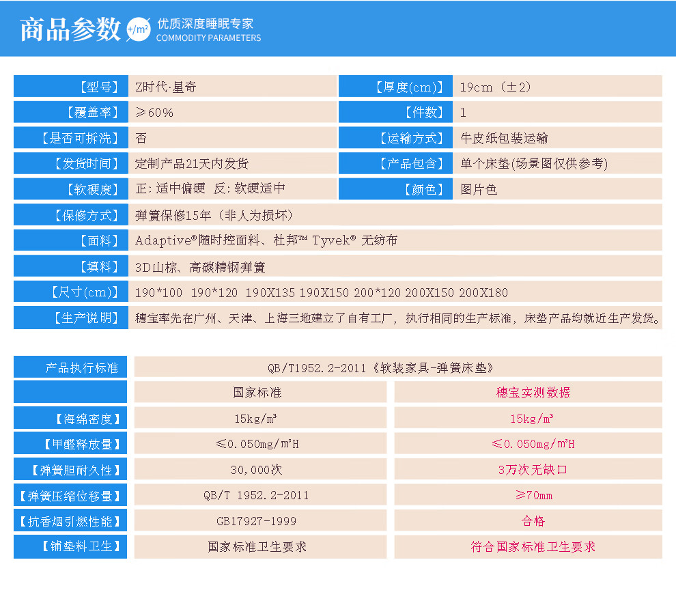Click the round +/m² icon in header
Image resolution: width=676 pixels, height=616 pixels.
coord(138,29)
